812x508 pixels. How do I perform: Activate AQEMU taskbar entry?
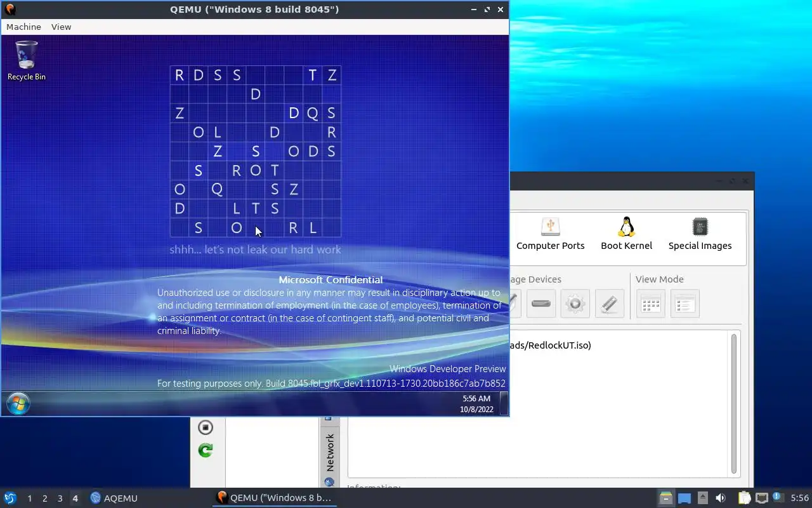[x=114, y=498]
